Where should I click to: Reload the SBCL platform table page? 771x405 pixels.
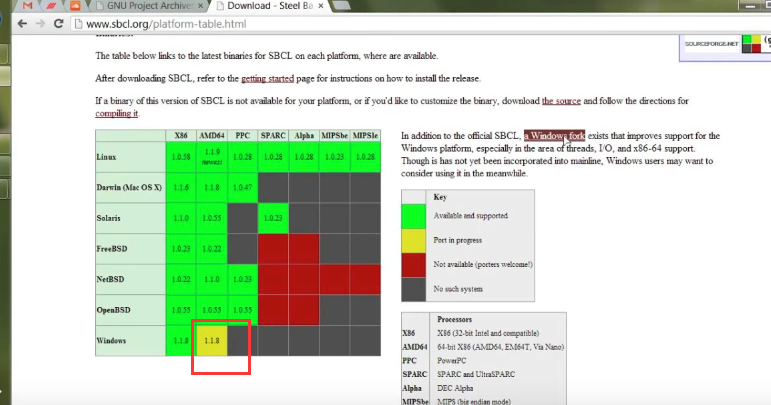[59, 24]
